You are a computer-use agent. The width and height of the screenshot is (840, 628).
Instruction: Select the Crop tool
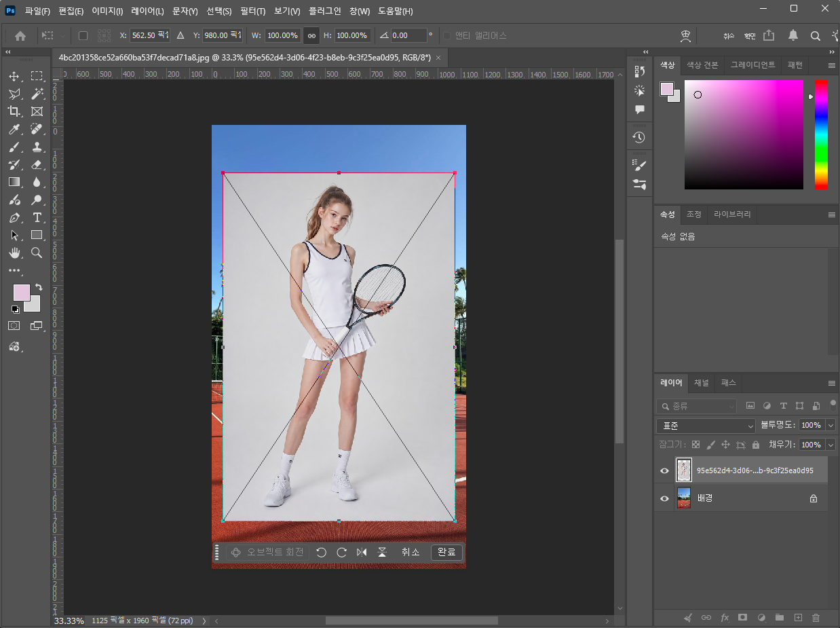pos(14,111)
